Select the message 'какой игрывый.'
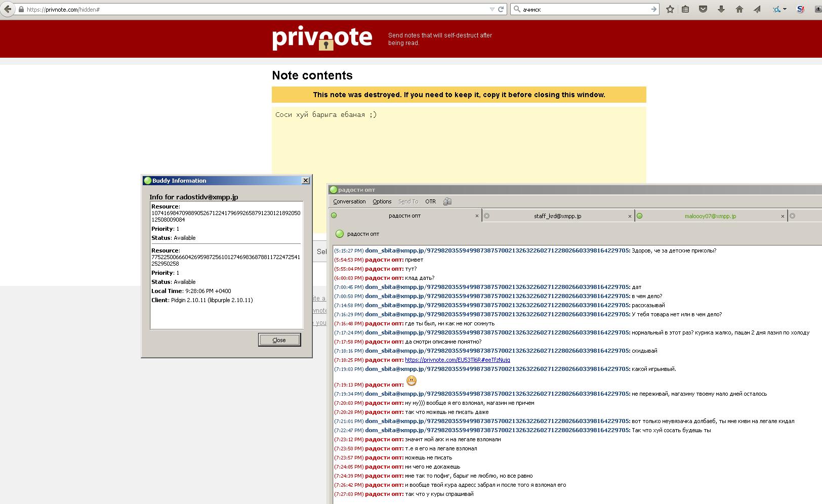 pos(654,369)
